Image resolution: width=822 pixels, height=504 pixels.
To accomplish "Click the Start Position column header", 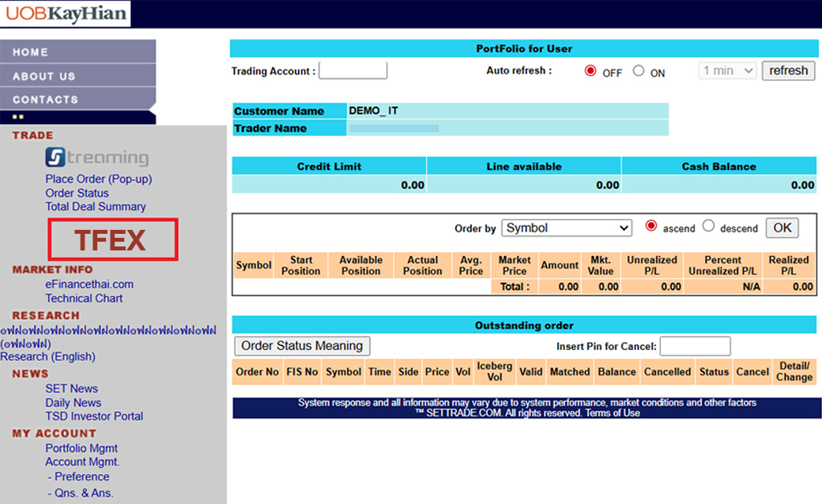I will (x=301, y=265).
